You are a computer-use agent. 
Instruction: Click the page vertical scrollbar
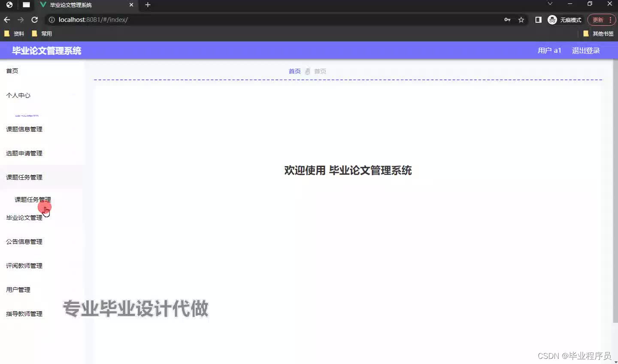click(x=615, y=191)
